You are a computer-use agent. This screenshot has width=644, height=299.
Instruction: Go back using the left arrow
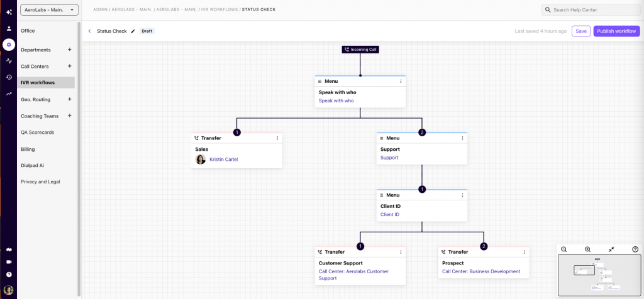(89, 31)
